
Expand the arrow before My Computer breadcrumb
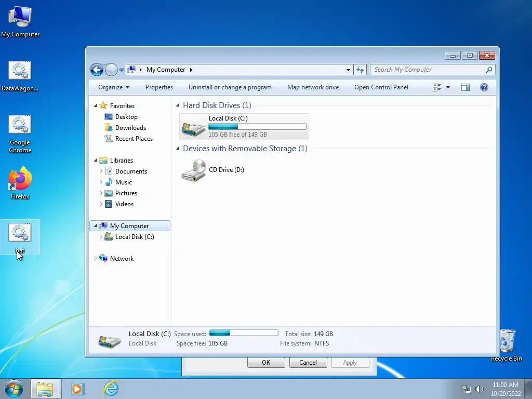(140, 70)
